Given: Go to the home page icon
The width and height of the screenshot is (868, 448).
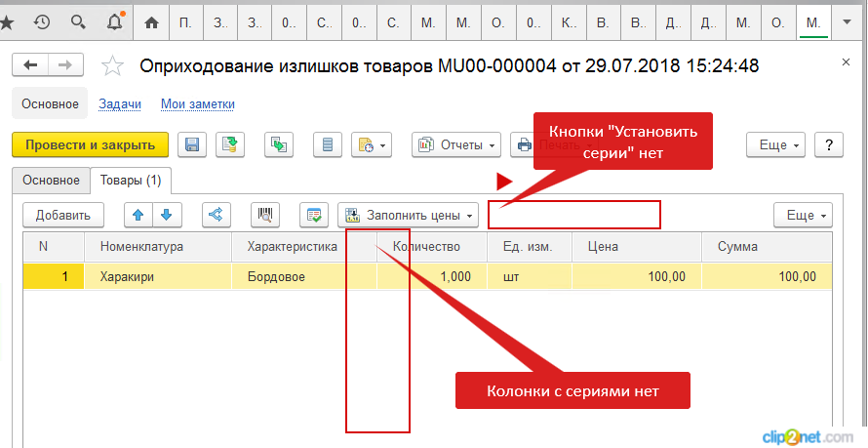Looking at the screenshot, I should click(151, 20).
